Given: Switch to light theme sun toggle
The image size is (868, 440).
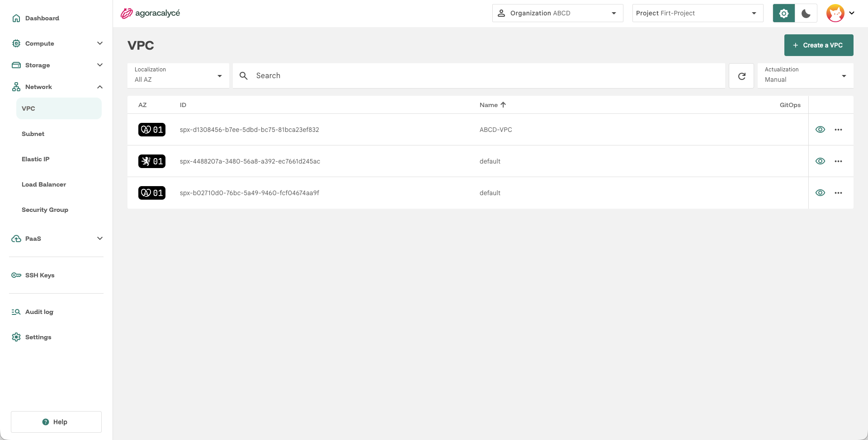Looking at the screenshot, I should pos(784,13).
